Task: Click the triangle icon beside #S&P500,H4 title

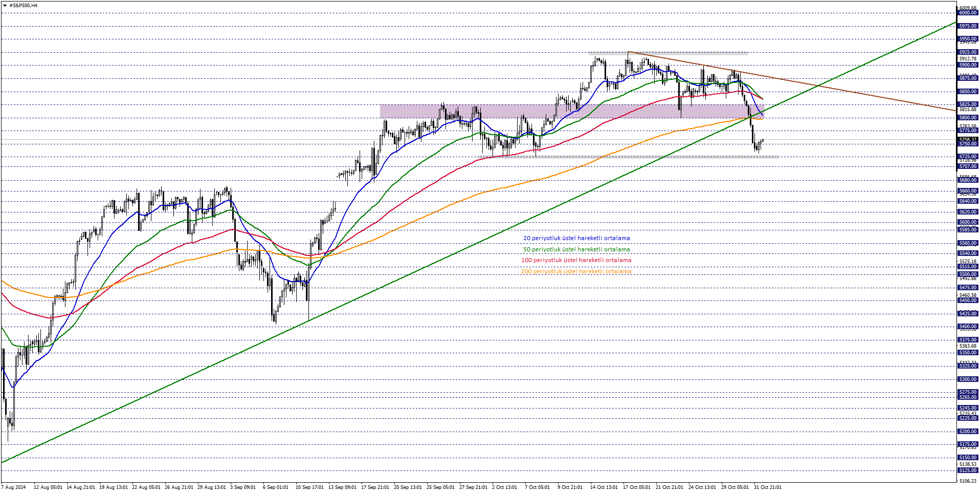Action: (x=5, y=6)
